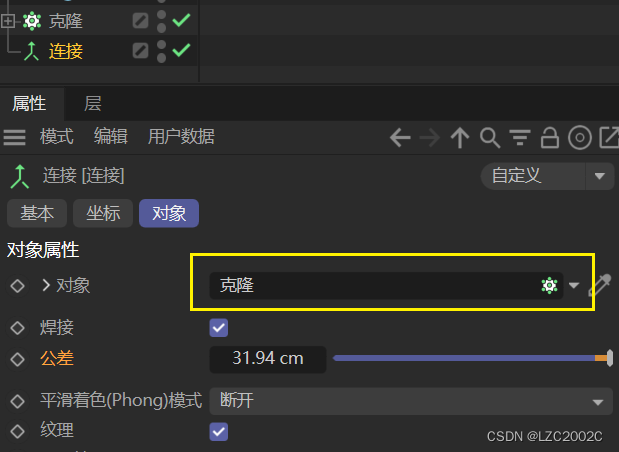Viewport: 619px width, 452px height.
Task: Click the 公差 tolerance slider
Action: click(473, 358)
